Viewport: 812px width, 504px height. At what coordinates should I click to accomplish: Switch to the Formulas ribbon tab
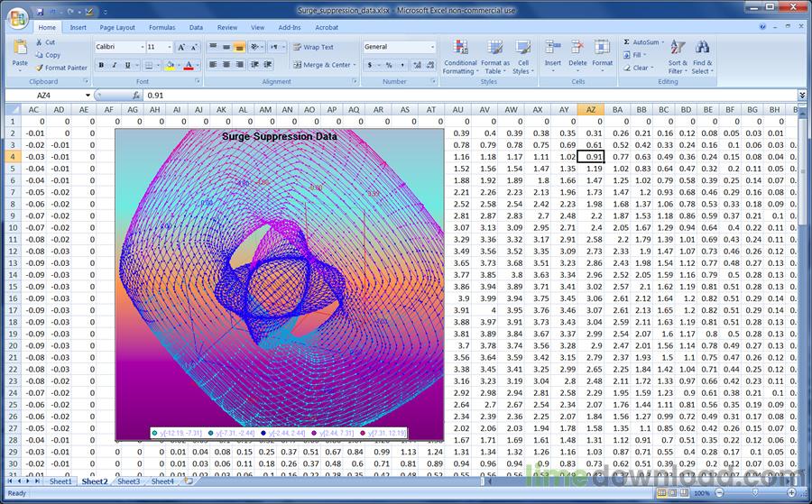click(x=162, y=27)
